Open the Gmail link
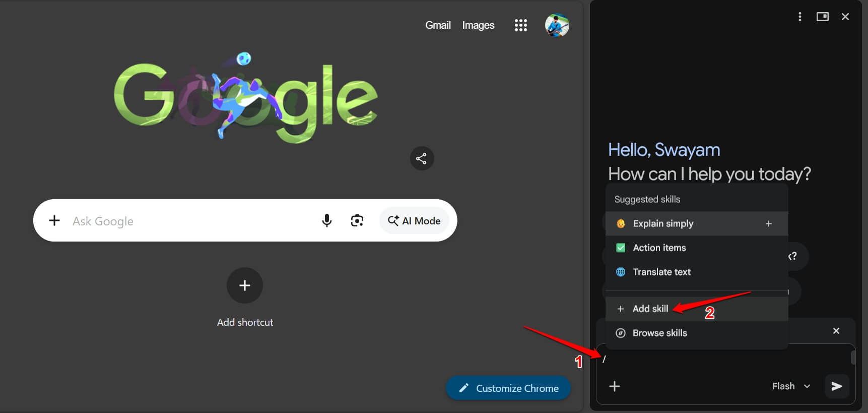Image resolution: width=868 pixels, height=413 pixels. click(x=438, y=25)
